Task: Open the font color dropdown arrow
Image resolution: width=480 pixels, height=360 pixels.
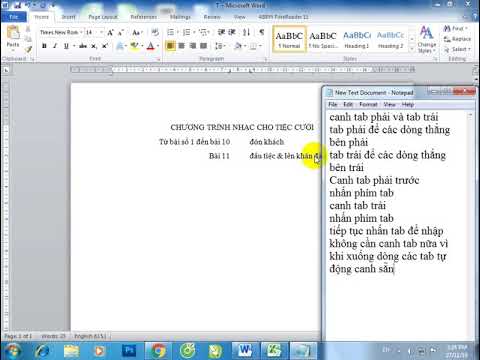Action: point(158,46)
